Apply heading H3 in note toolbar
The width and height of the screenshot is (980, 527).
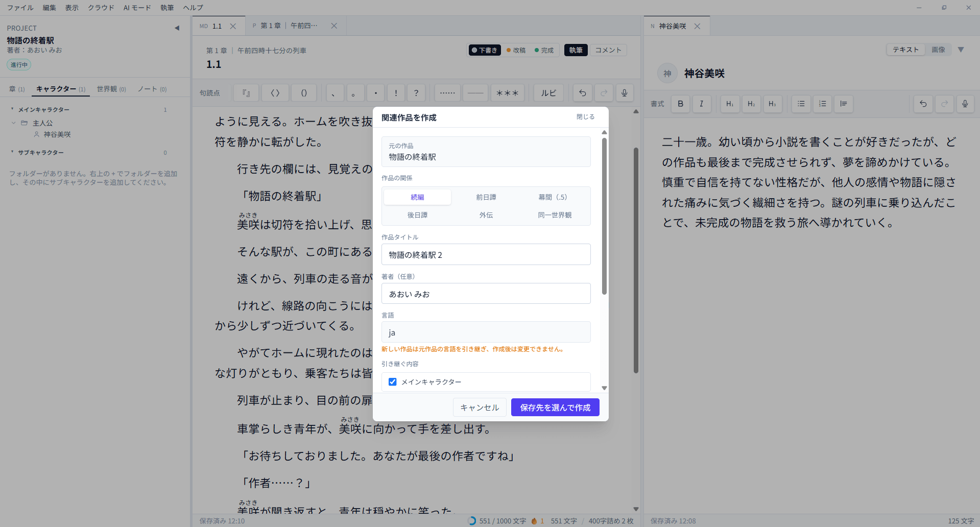pyautogui.click(x=772, y=104)
